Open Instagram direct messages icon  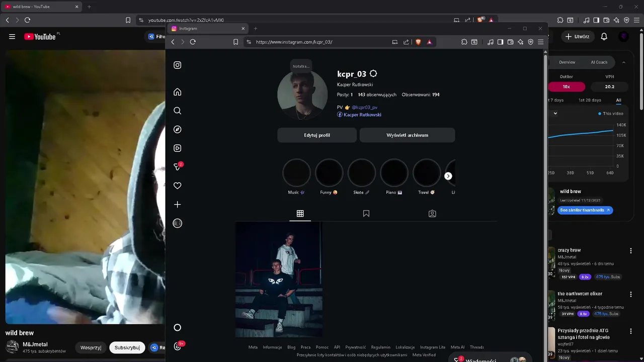(178, 166)
